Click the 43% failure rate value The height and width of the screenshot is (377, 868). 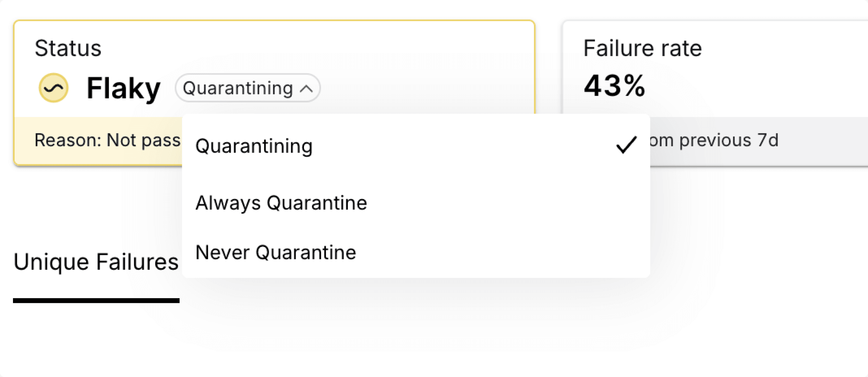pyautogui.click(x=615, y=85)
